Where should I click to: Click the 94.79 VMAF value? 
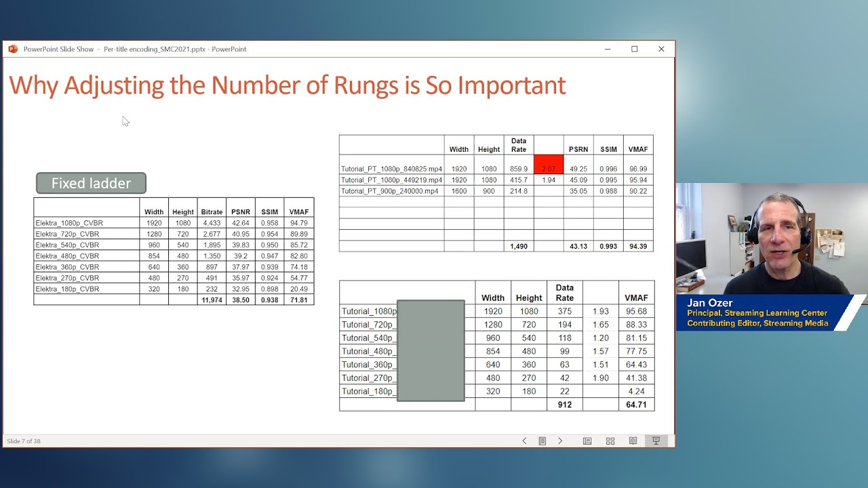coord(298,223)
